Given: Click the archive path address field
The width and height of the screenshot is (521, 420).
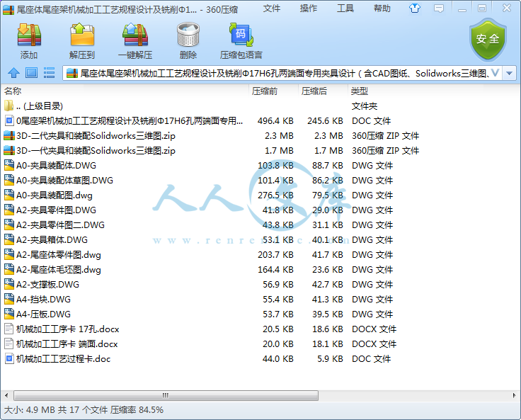Looking at the screenshot, I should 283,73.
